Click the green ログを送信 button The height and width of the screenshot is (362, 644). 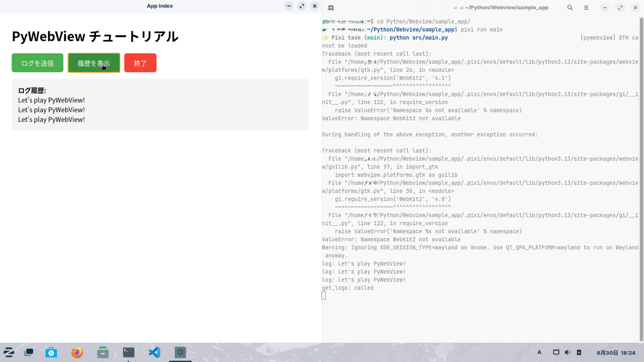pos(37,63)
